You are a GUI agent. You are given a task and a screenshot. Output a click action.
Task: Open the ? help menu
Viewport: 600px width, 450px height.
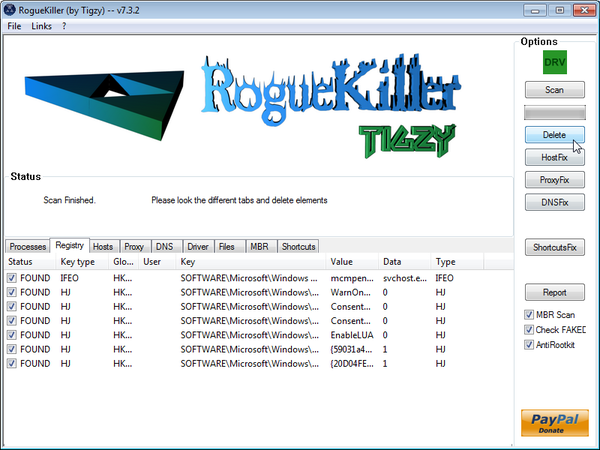[64, 26]
